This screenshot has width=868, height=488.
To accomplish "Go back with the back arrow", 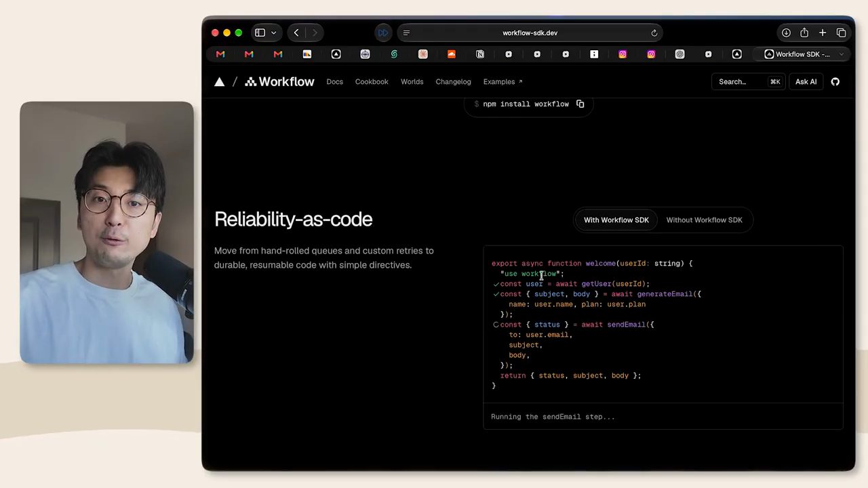I will (x=296, y=33).
